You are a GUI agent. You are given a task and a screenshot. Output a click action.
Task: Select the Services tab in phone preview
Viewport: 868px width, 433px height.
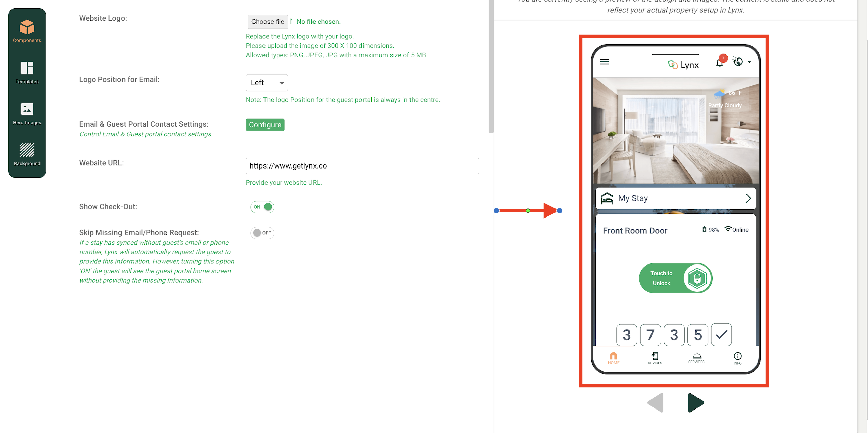(x=696, y=358)
